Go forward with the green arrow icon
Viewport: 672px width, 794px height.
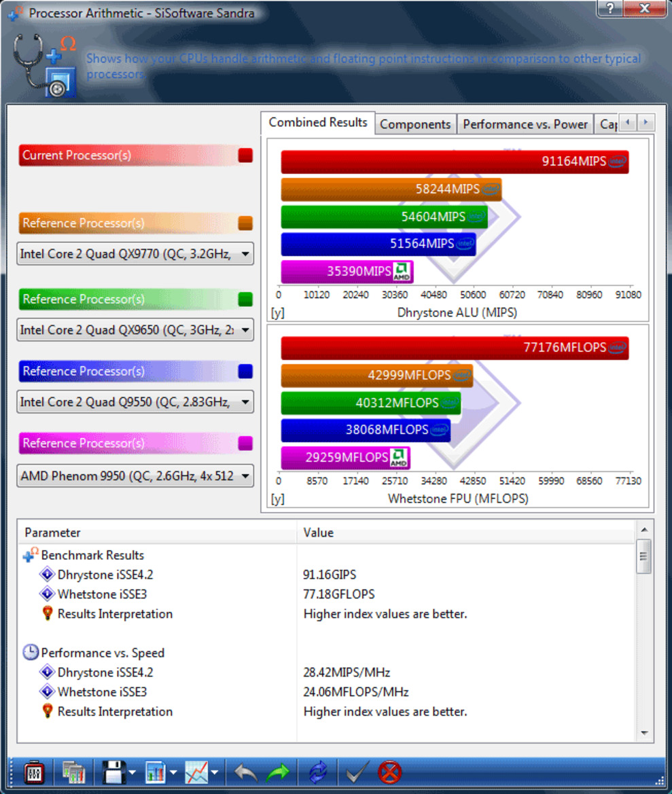point(277,773)
